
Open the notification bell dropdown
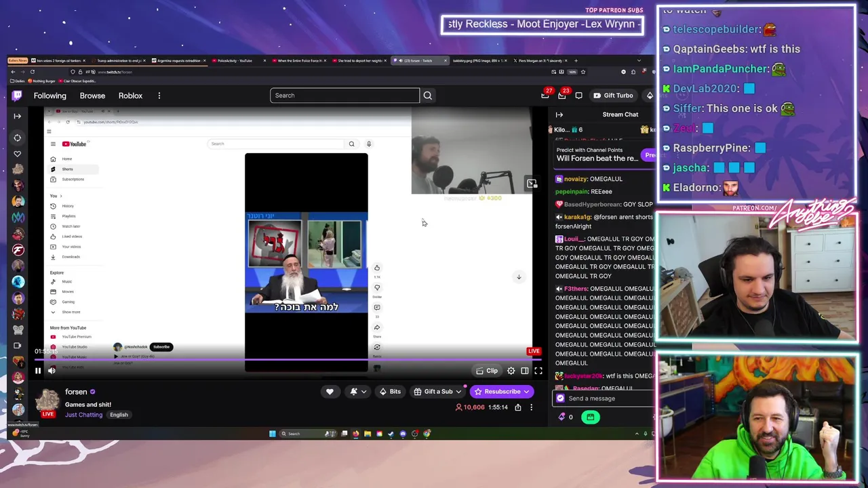(x=357, y=391)
